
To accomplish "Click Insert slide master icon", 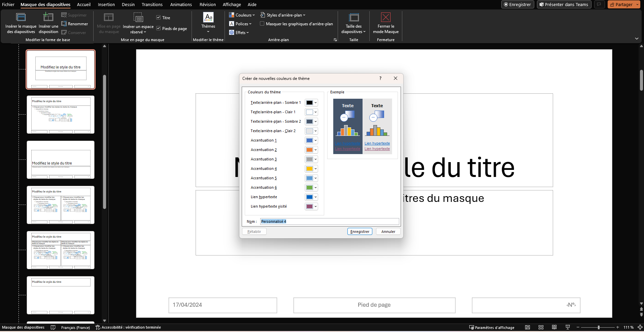I will click(21, 17).
